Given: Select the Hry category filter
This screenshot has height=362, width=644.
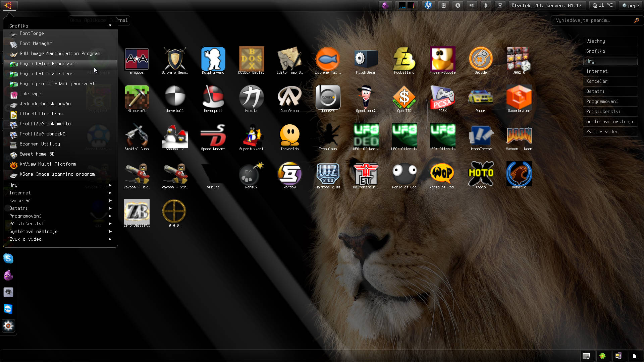Looking at the screenshot, I should point(610,61).
